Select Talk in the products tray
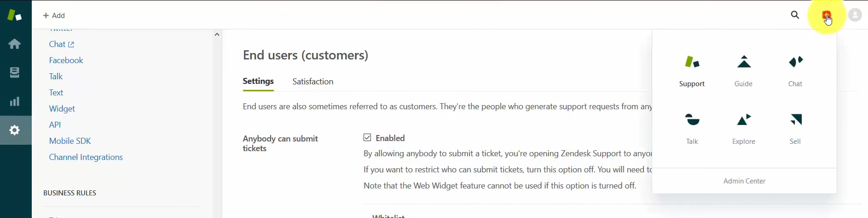Image resolution: width=868 pixels, height=218 pixels. click(692, 129)
